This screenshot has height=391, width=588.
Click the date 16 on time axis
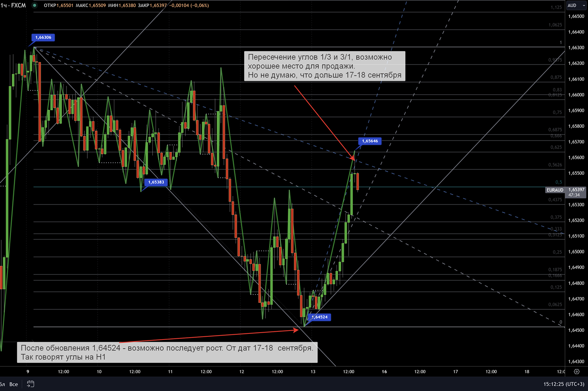click(384, 371)
